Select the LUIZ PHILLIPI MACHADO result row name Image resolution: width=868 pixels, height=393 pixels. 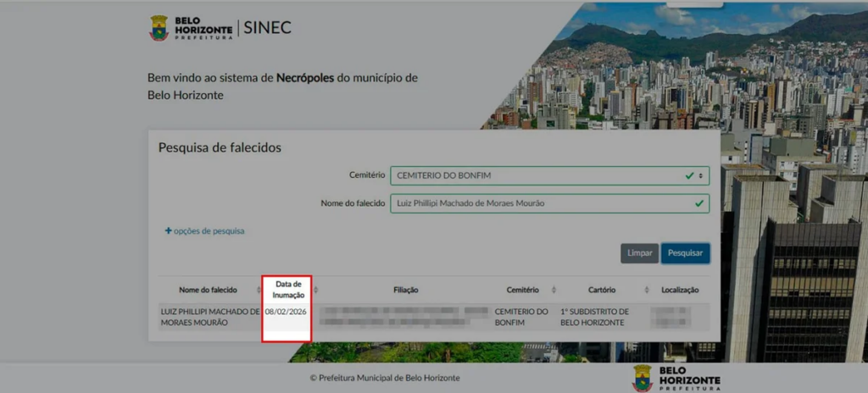(x=209, y=317)
